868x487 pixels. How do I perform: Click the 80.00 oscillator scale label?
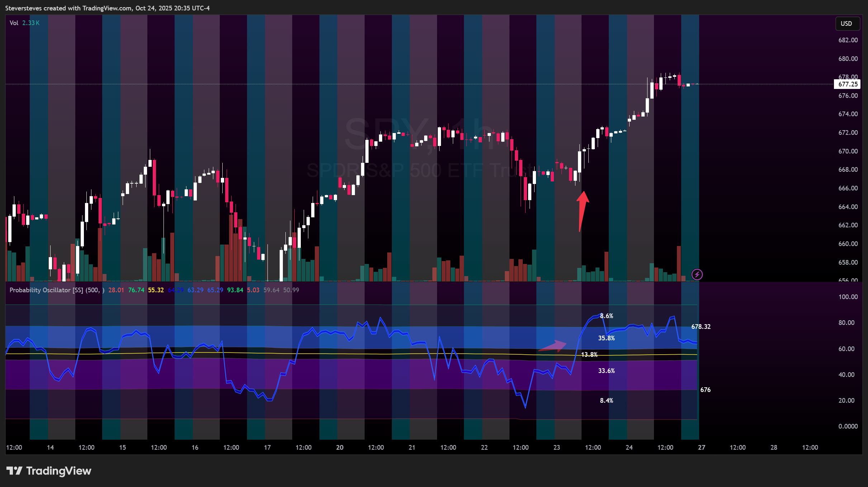click(x=846, y=323)
